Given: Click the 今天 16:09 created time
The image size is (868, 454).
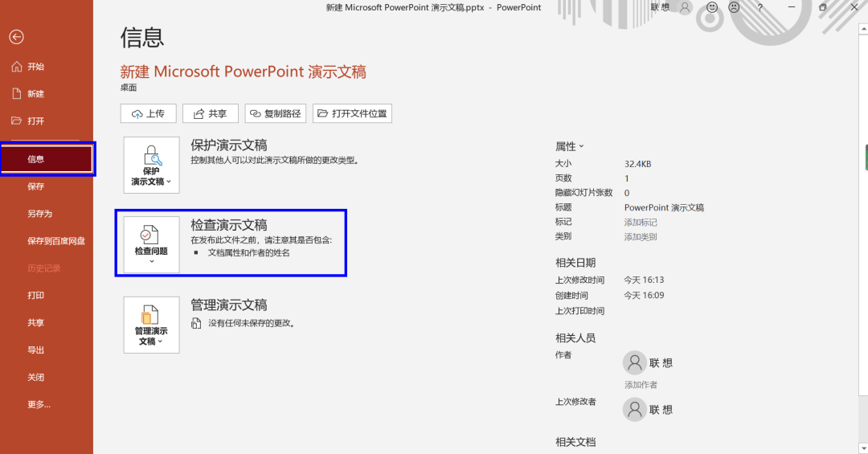Looking at the screenshot, I should (644, 295).
